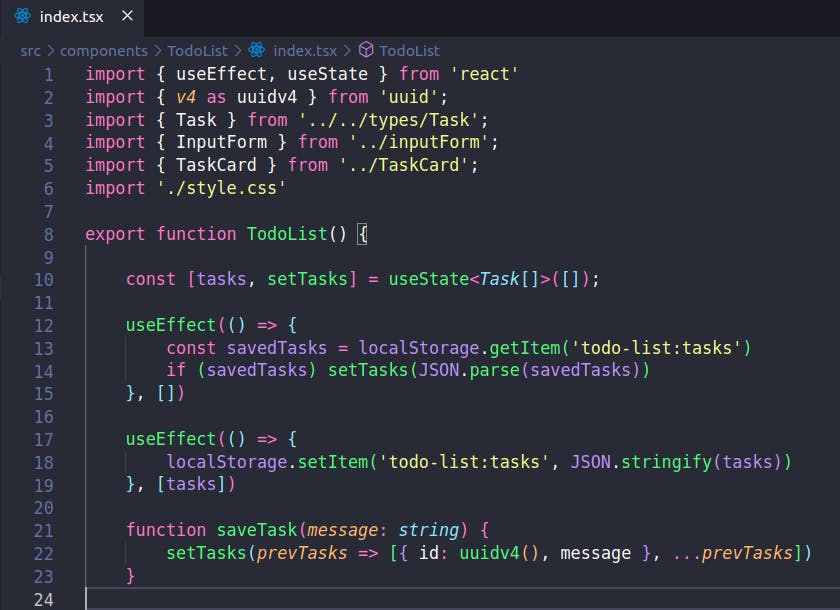Viewport: 840px width, 610px height.
Task: Click line number 17 in the gutter
Action: pyautogui.click(x=44, y=438)
